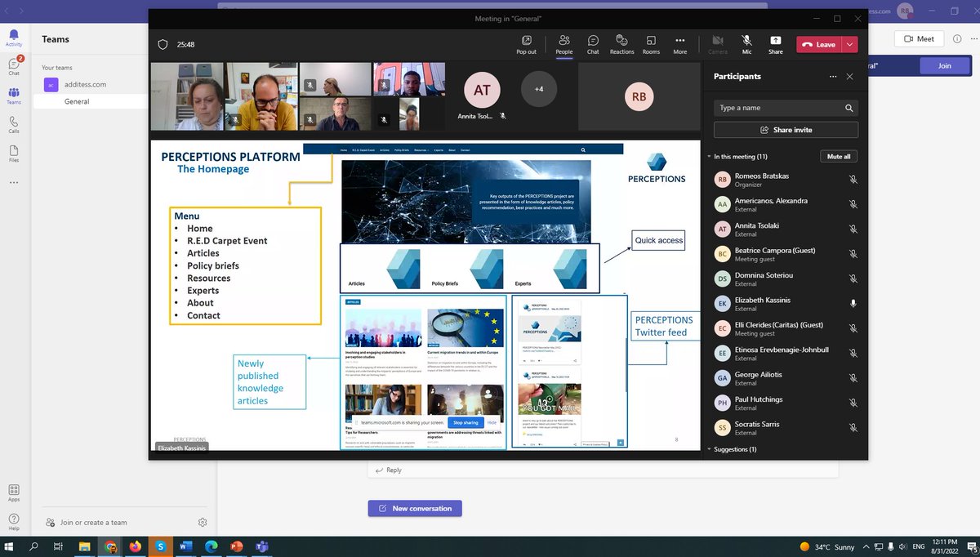Open Windows taskbar search

pyautogui.click(x=34, y=546)
